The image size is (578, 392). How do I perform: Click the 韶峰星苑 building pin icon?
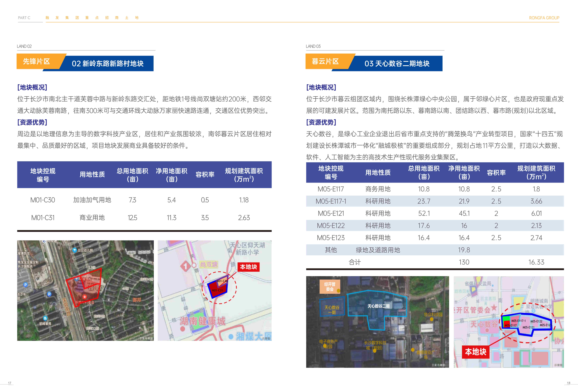coord(45,318)
